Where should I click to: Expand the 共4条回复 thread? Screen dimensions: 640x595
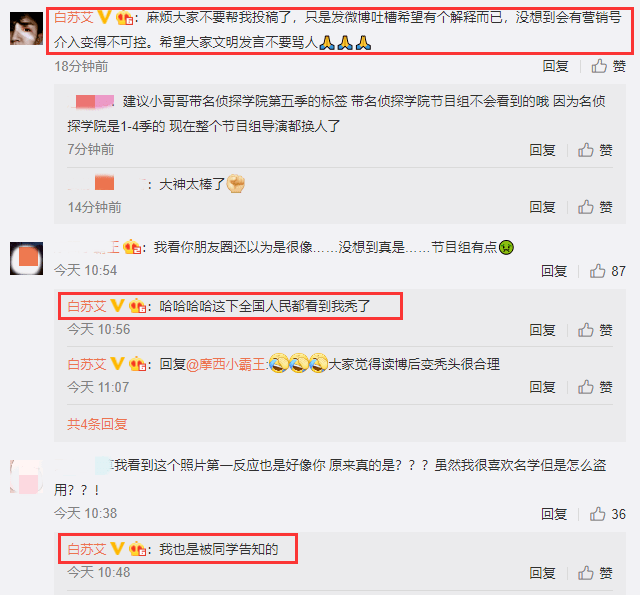tap(97, 424)
